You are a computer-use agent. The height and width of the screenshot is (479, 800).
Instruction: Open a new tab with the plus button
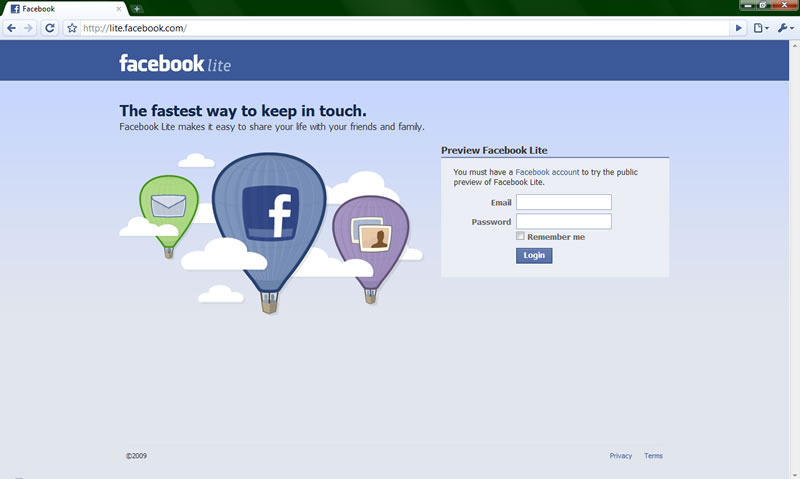coord(137,9)
